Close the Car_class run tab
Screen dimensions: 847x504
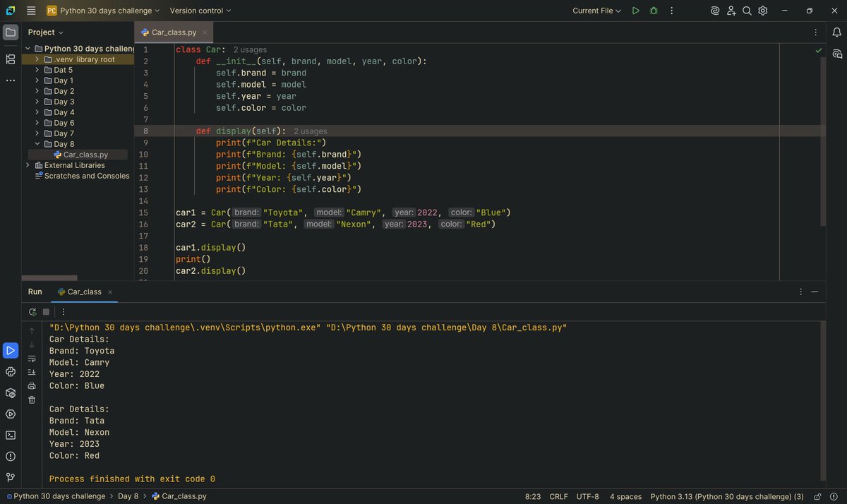[110, 292]
